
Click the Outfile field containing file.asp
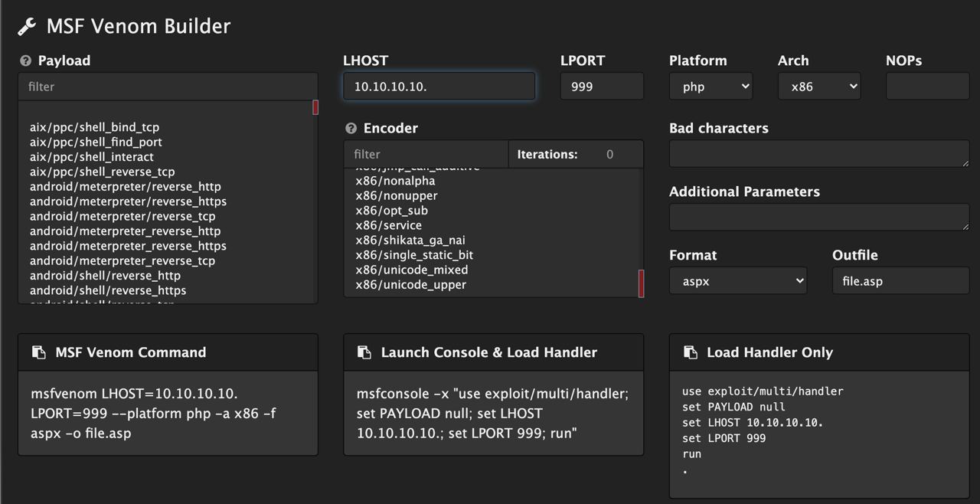click(x=901, y=281)
